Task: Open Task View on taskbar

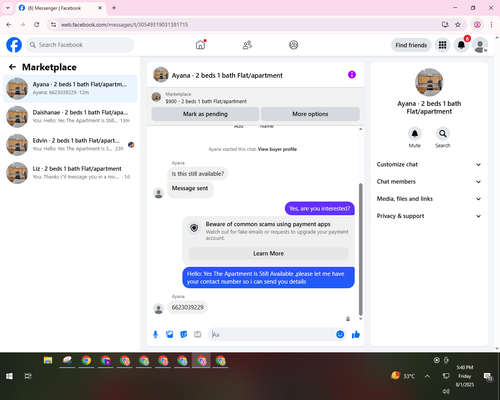Action: (28, 376)
